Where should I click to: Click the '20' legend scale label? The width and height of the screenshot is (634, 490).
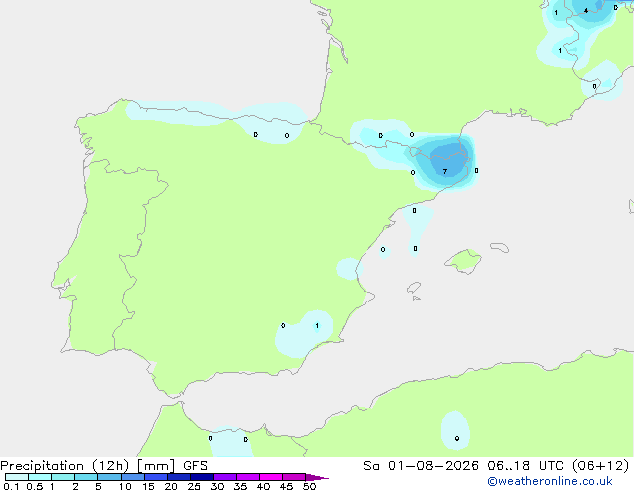(171, 486)
